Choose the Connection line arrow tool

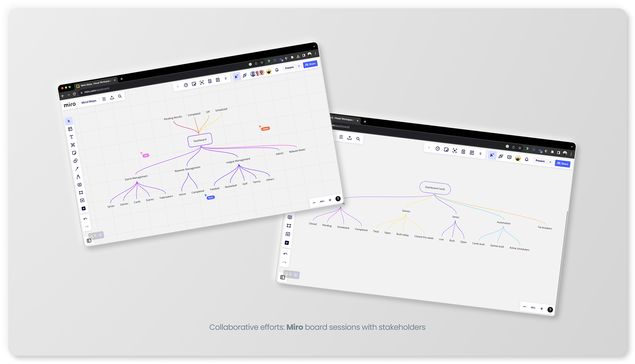click(x=77, y=169)
